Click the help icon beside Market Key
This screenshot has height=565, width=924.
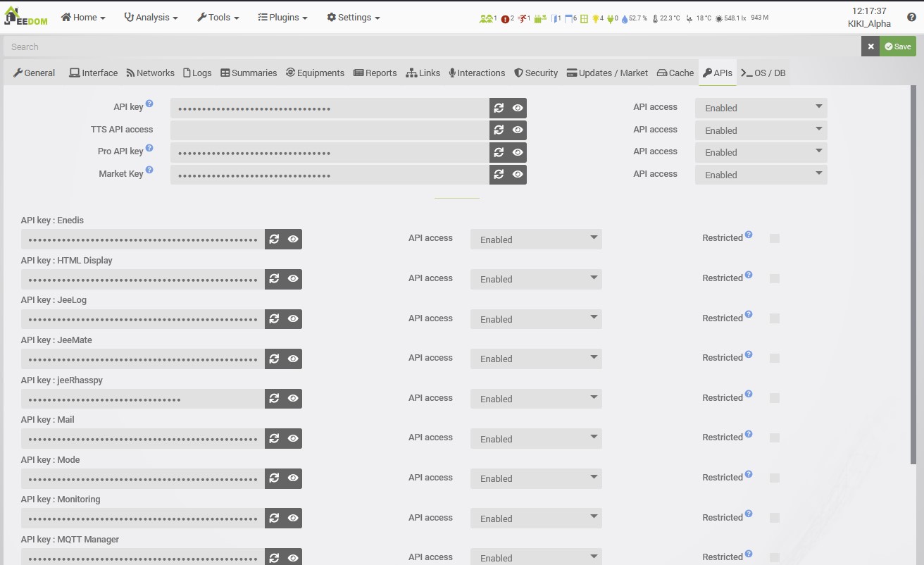click(x=149, y=170)
